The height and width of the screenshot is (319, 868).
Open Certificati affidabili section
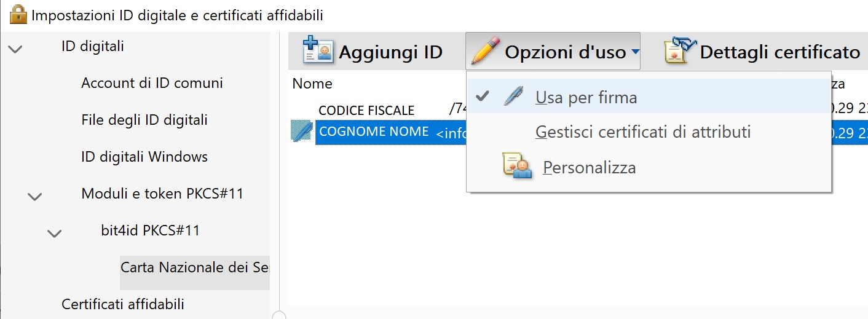point(123,304)
